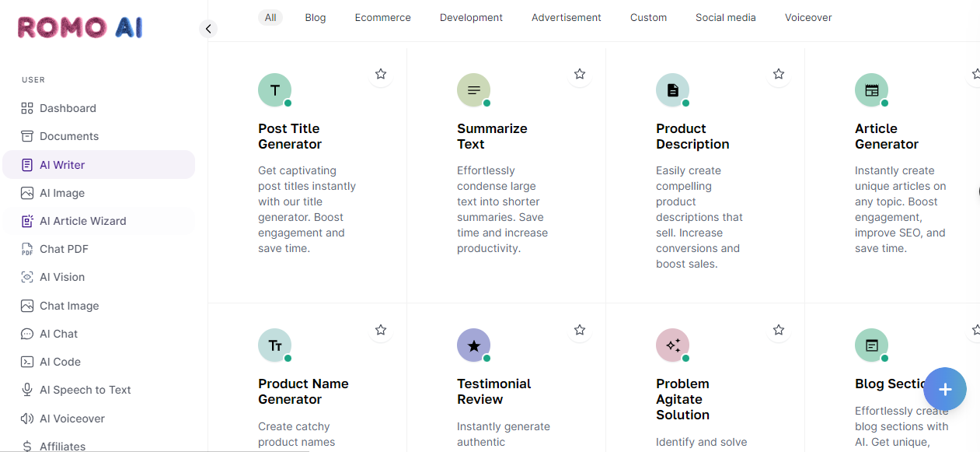Click the Product Name Generator icon
Screen dimensions: 980x452
click(x=274, y=345)
